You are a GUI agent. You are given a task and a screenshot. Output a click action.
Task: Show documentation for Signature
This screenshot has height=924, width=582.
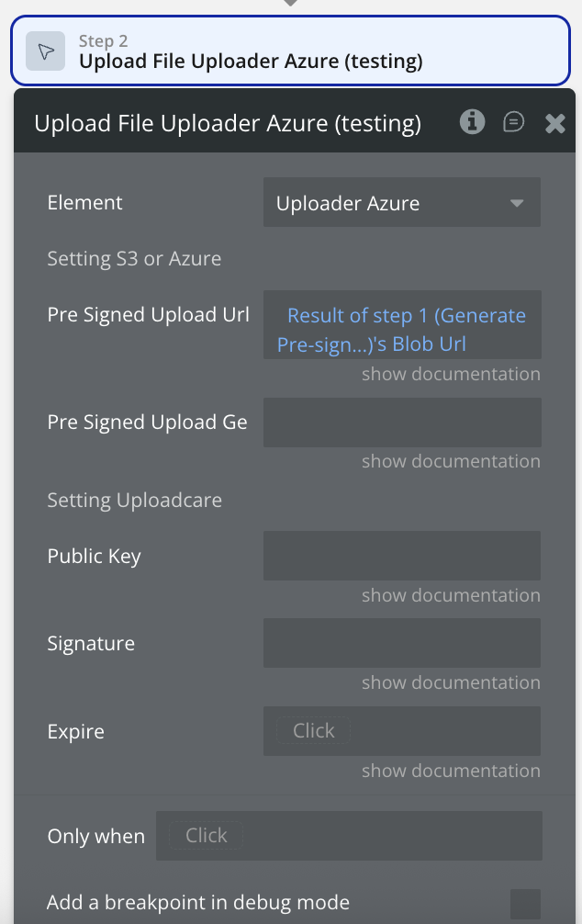pyautogui.click(x=451, y=682)
